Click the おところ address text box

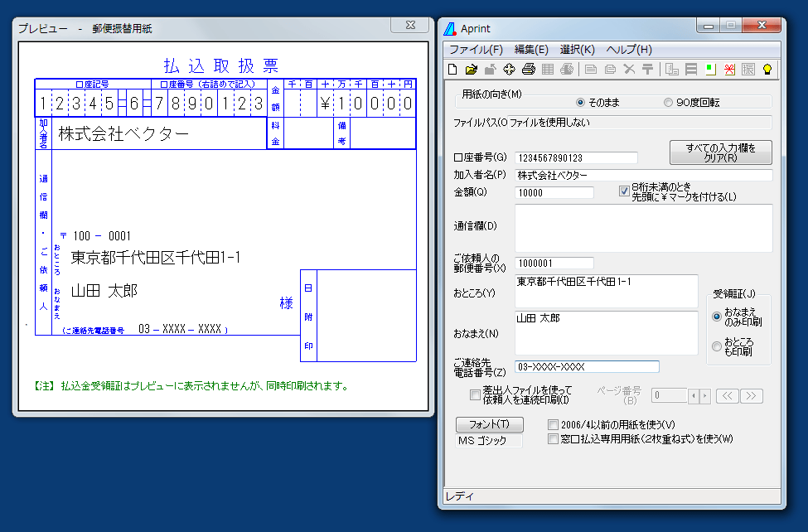coord(607,291)
